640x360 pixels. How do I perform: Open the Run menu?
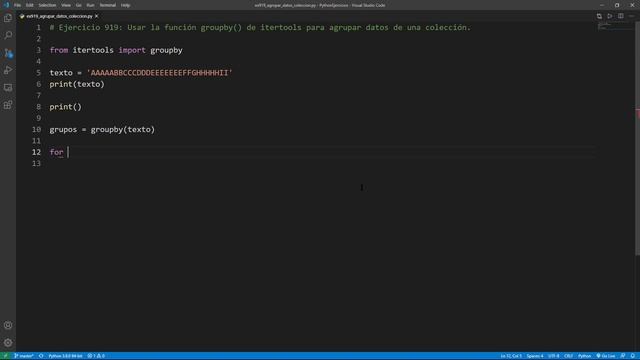coord(90,5)
